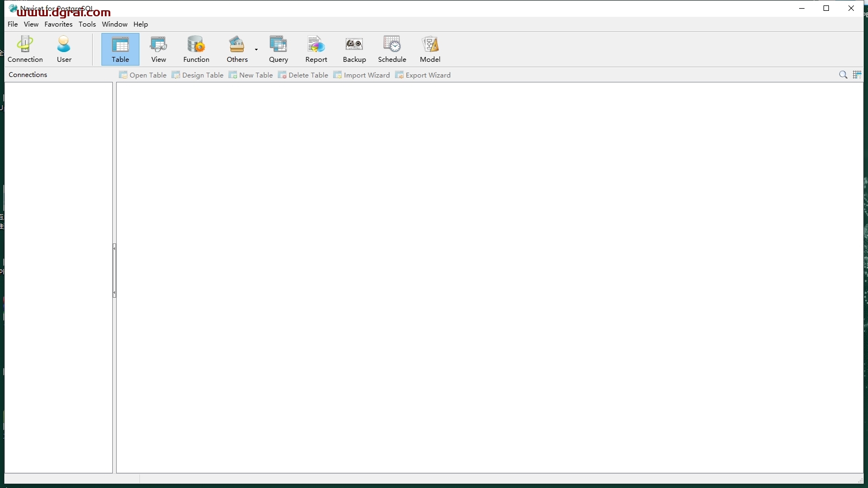This screenshot has height=488, width=868.
Task: Click the Export Wizard button
Action: point(423,75)
